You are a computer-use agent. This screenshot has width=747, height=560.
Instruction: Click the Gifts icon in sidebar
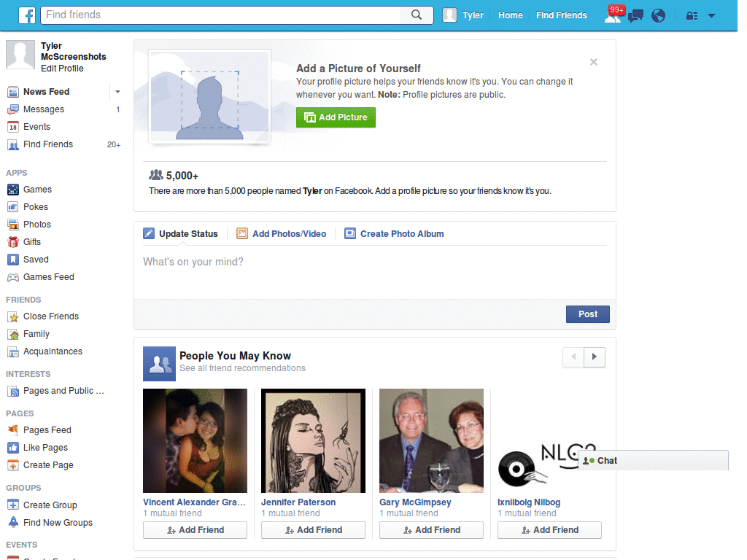click(x=13, y=242)
